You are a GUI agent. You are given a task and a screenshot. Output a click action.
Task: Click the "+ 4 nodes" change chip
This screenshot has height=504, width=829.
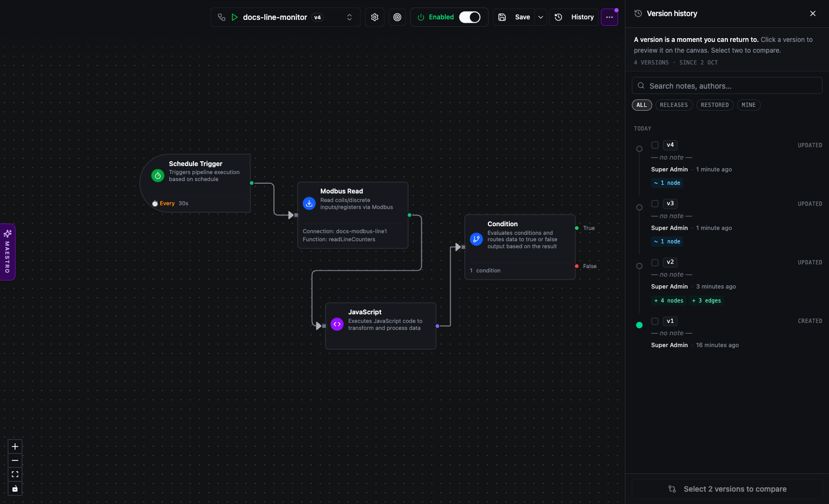pos(669,301)
